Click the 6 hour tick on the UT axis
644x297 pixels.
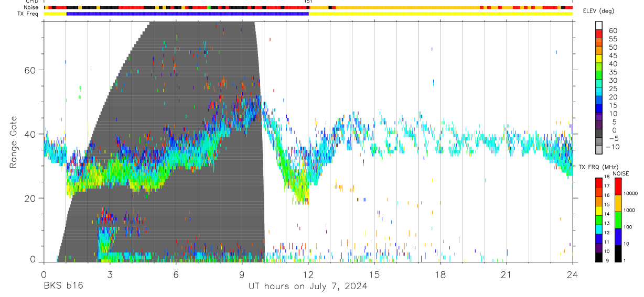pos(176,274)
